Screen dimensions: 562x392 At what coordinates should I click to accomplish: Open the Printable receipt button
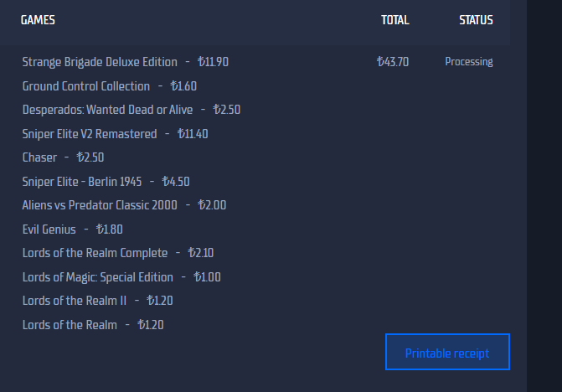[447, 352]
